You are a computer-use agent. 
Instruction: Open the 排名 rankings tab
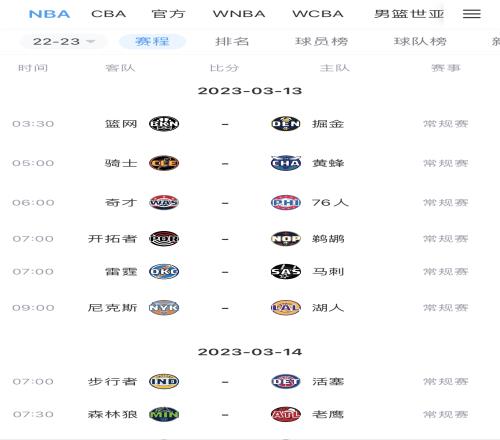pyautogui.click(x=232, y=42)
